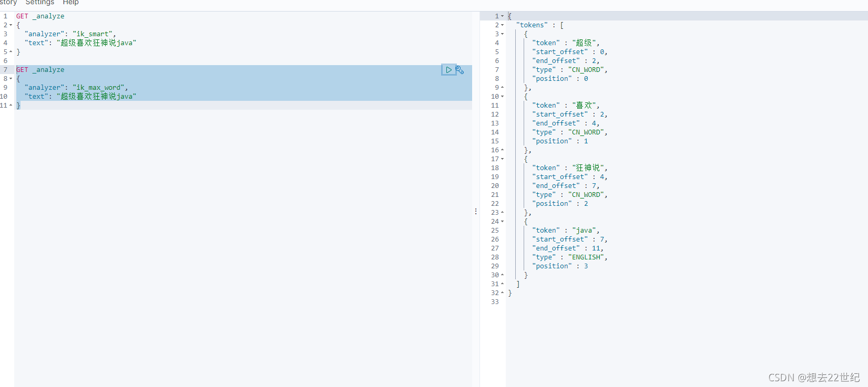Click "position" : 2 in the response
This screenshot has width=868, height=387.
point(560,204)
